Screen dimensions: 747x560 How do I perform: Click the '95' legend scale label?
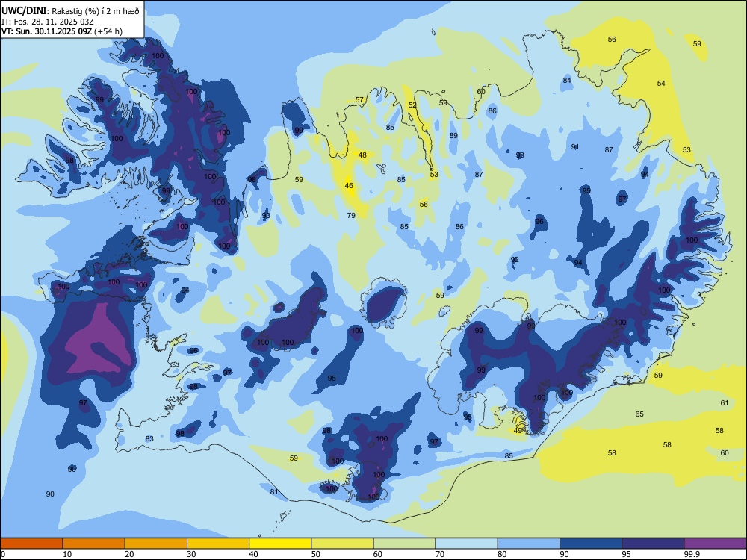627,554
